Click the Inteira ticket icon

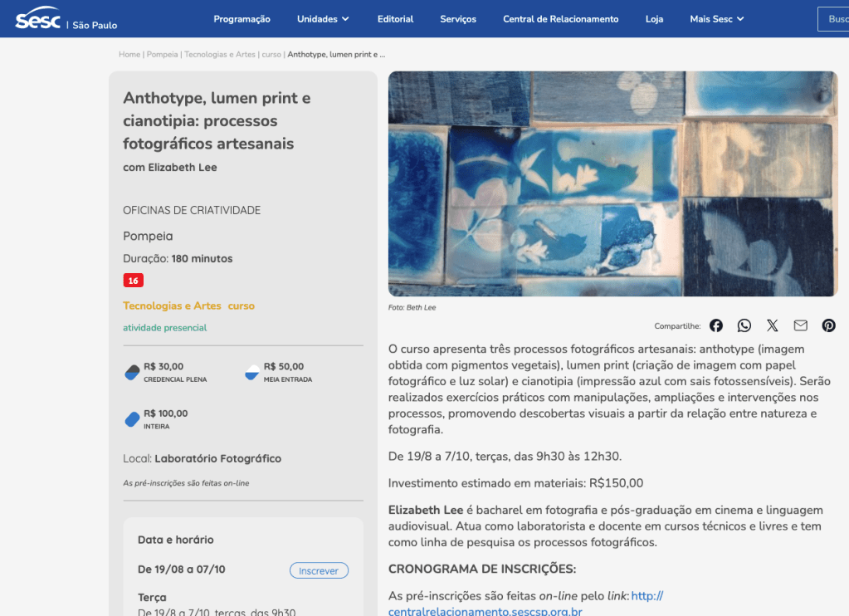(132, 419)
